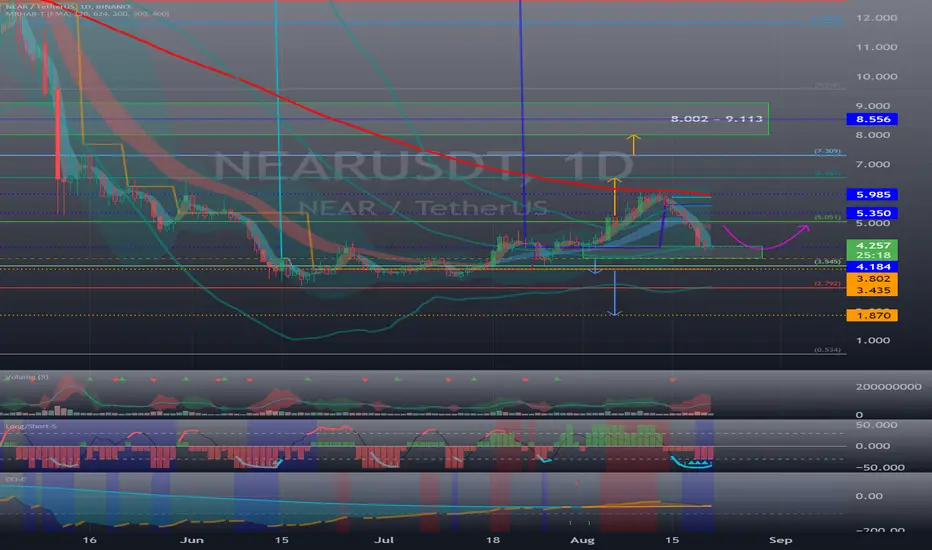The height and width of the screenshot is (550, 932).
Task: Click the 12.000 price axis tick
Action: tap(876, 18)
